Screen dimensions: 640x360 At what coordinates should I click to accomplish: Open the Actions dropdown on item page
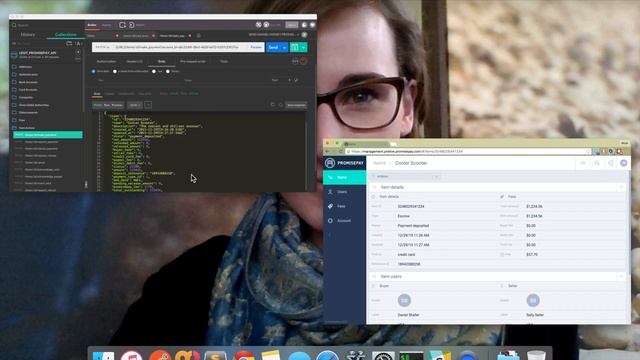[x=405, y=176]
